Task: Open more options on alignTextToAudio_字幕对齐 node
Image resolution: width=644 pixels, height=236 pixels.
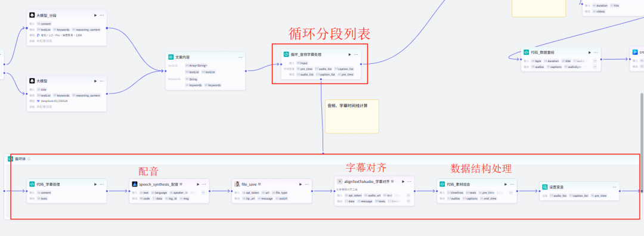Action: 410,181
